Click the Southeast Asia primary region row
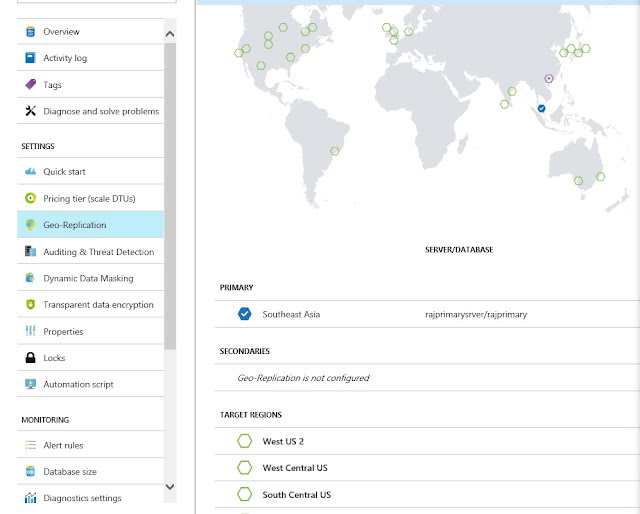Viewport: 640px width, 514px height. click(x=291, y=314)
